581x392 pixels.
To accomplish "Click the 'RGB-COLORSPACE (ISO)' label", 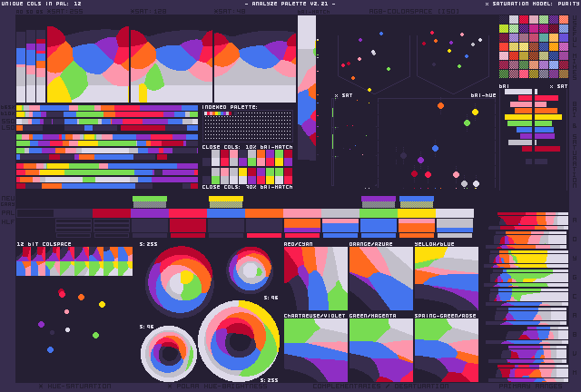I will [x=414, y=12].
